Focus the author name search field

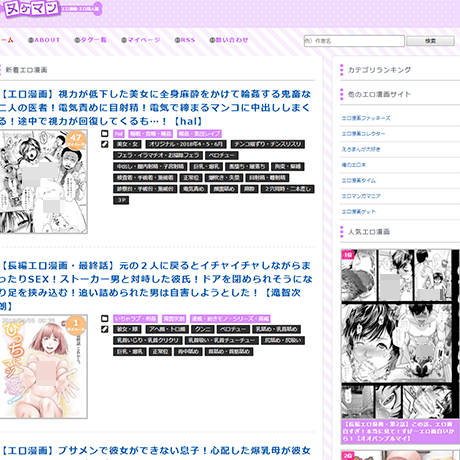pos(354,41)
